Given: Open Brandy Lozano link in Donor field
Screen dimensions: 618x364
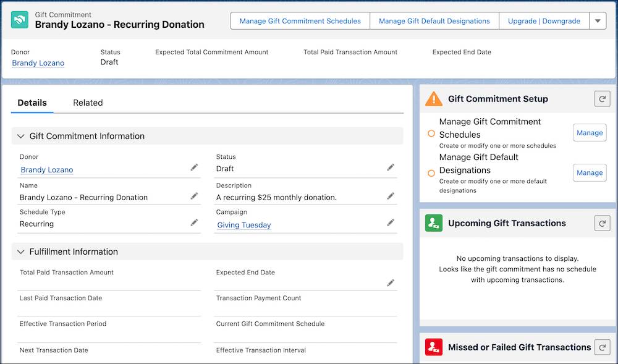Looking at the screenshot, I should pyautogui.click(x=46, y=170).
